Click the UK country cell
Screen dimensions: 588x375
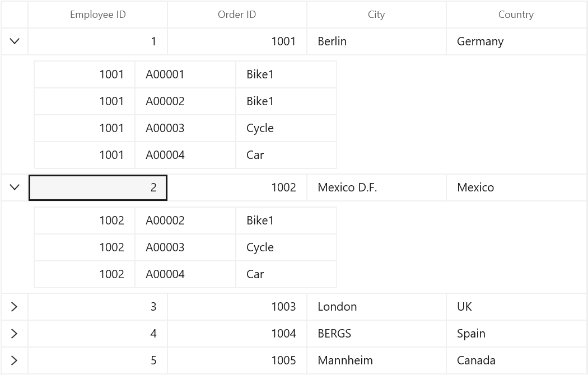pos(516,307)
